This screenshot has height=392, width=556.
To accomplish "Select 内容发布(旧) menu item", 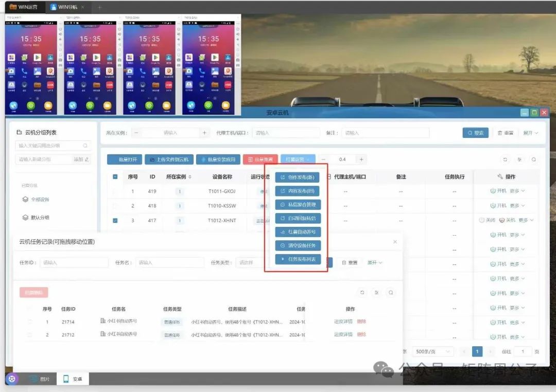I will click(298, 191).
